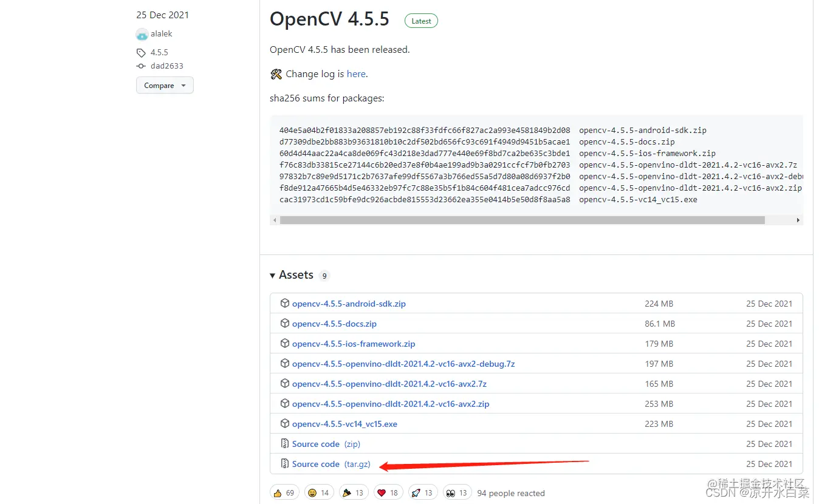The image size is (819, 504).
Task: Click the package icon for vc14_vc15.exe
Action: 284,423
